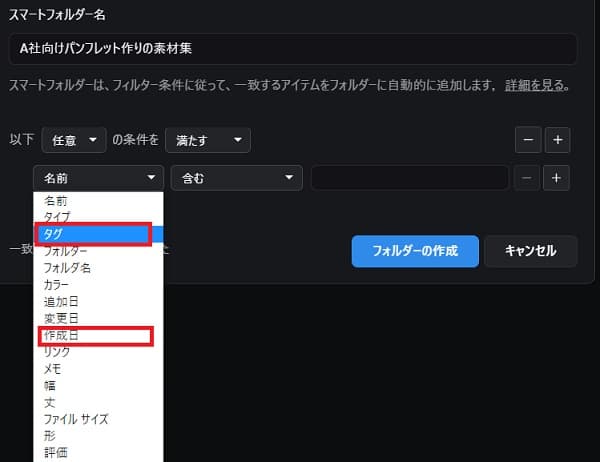Image resolution: width=600 pixels, height=462 pixels.
Task: Click the smart folder name text field
Action: click(292, 48)
